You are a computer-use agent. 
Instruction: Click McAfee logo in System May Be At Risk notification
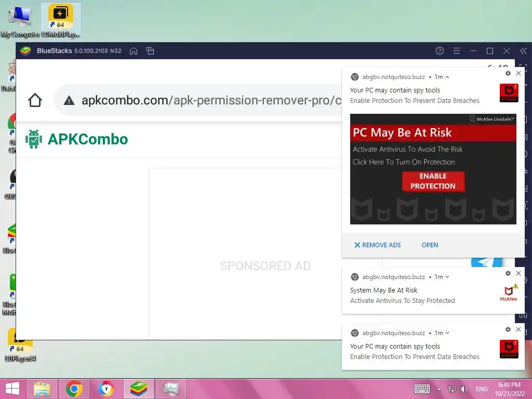tap(509, 292)
